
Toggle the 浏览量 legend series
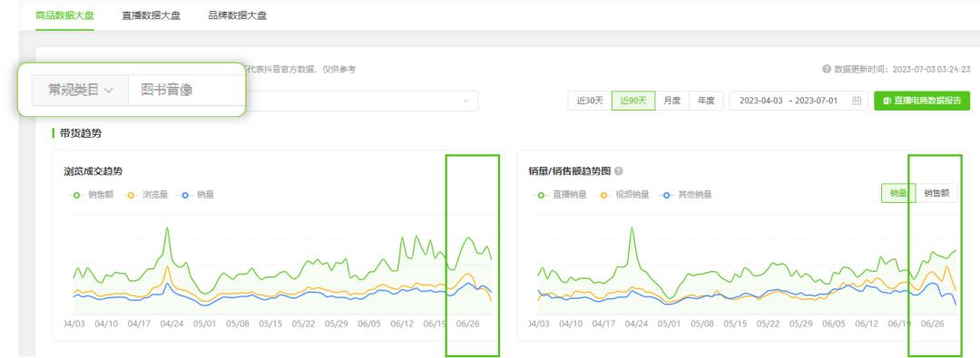[146, 195]
